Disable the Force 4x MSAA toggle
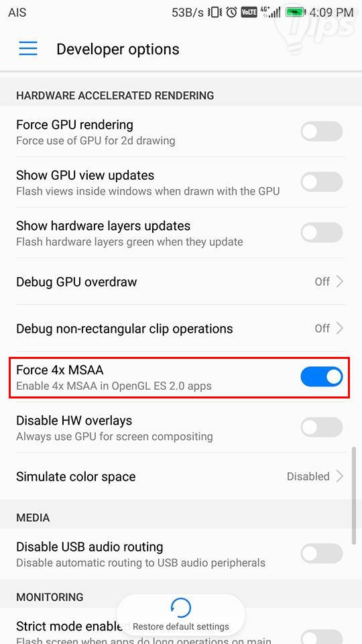Image resolution: width=362 pixels, height=644 pixels. [x=321, y=376]
